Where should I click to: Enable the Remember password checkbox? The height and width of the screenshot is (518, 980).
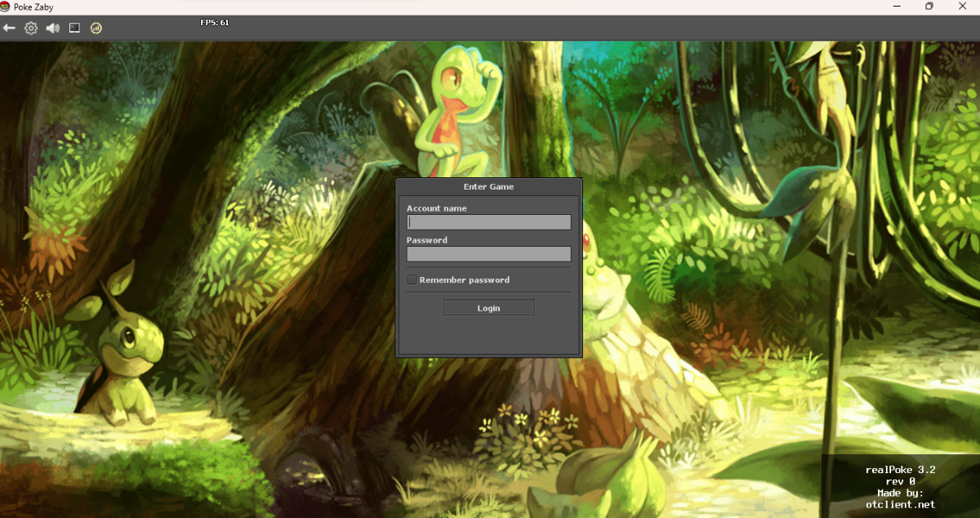412,280
